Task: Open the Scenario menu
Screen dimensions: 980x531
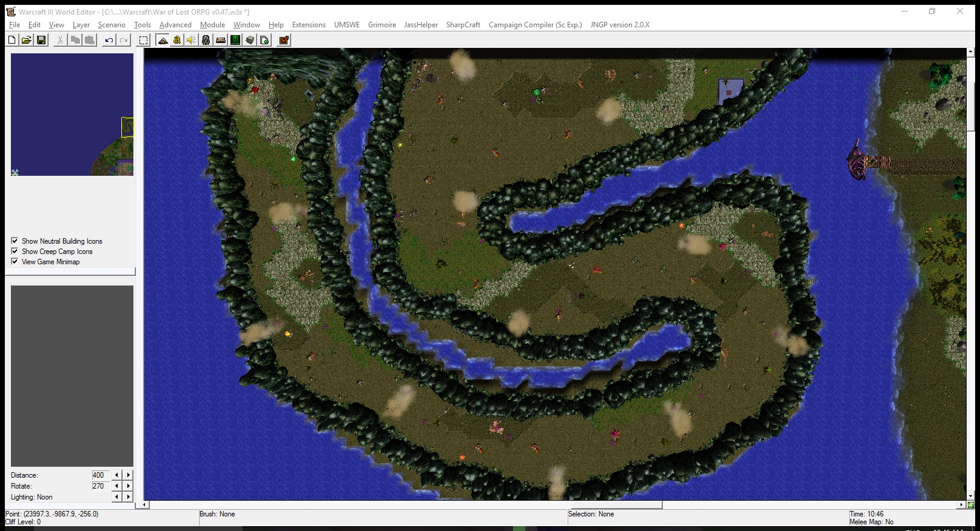Action: click(112, 25)
